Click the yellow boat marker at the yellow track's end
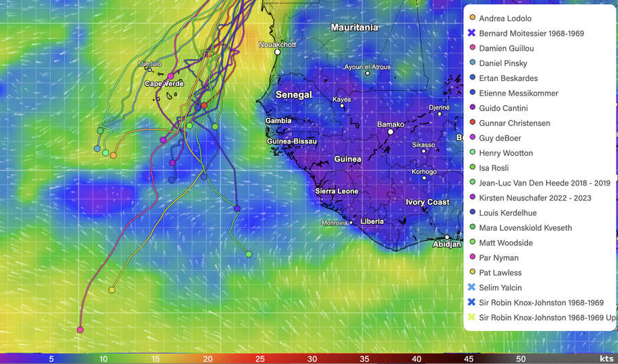Viewport: 618px width, 364px height. [111, 291]
